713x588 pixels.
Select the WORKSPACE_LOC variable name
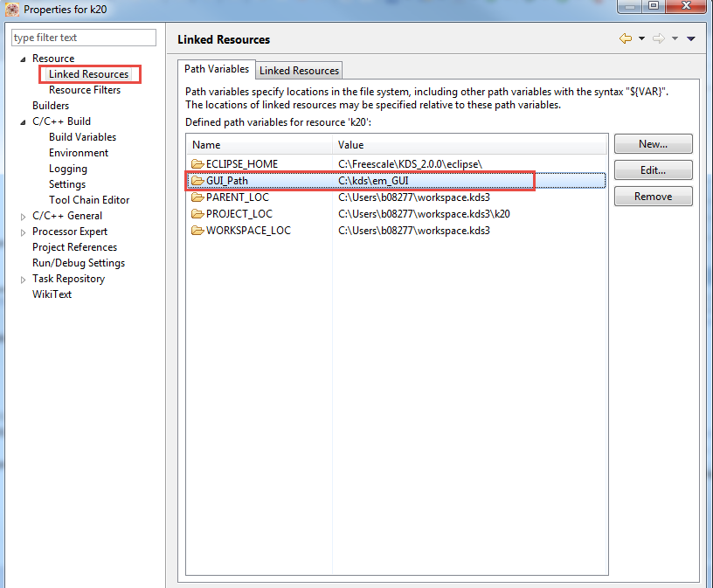pos(248,231)
